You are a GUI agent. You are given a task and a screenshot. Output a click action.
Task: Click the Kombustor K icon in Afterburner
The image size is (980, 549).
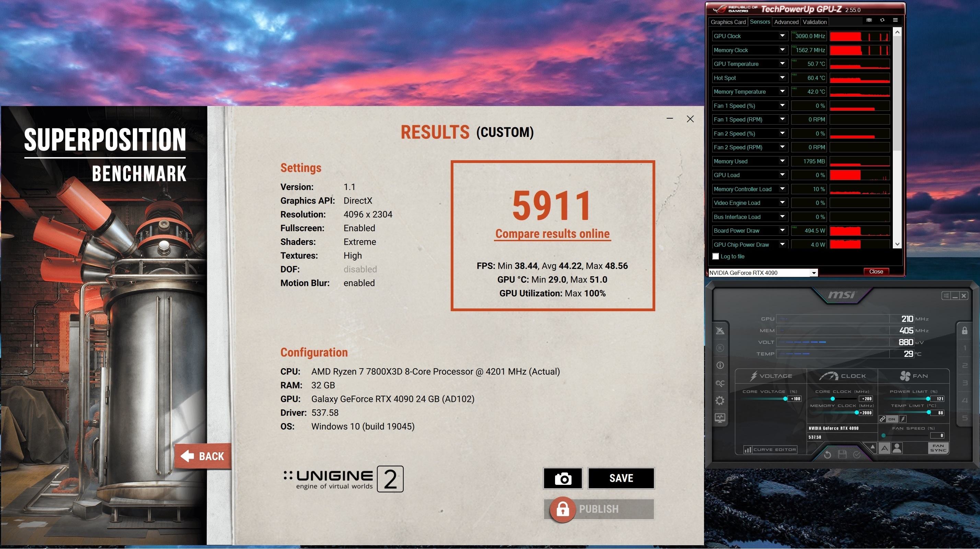[720, 348]
